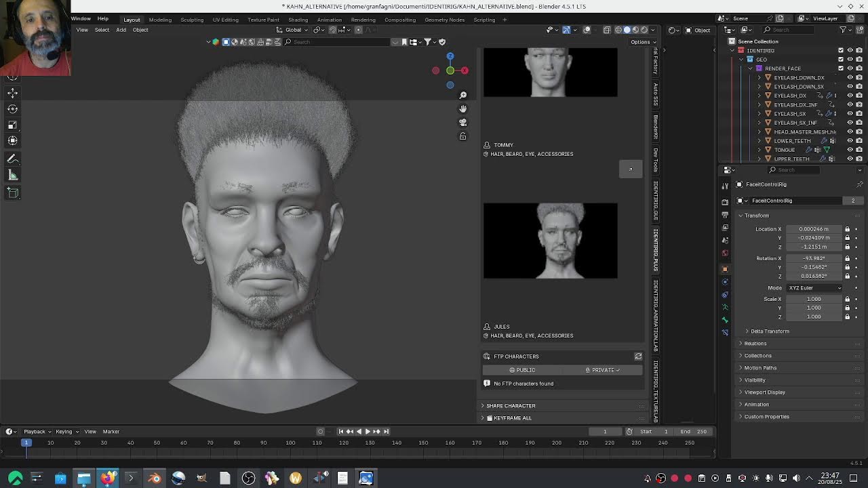This screenshot has height=488, width=868.
Task: Hide EYELASH_DOWN_DX in viewport
Action: [x=850, y=77]
